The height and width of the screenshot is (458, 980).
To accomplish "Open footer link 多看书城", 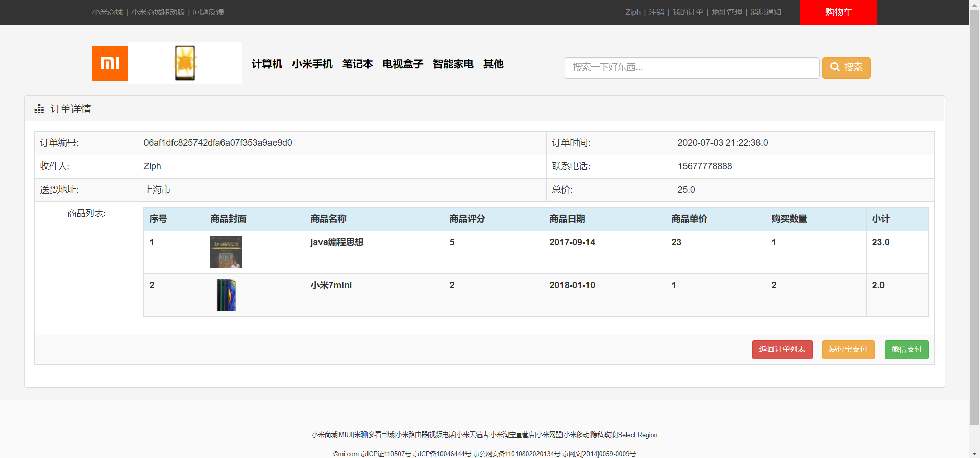I will pos(381,435).
